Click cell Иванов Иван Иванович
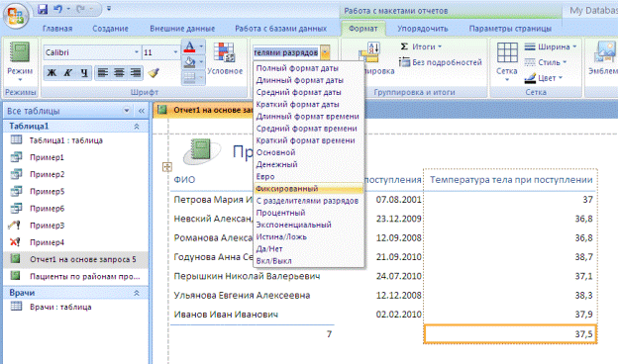The width and height of the screenshot is (618, 364). point(226,315)
